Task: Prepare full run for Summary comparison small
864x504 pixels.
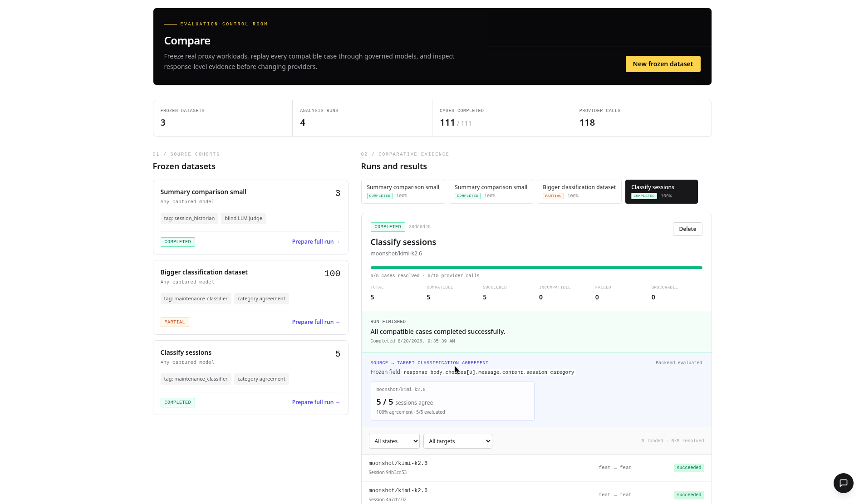Action: point(316,242)
